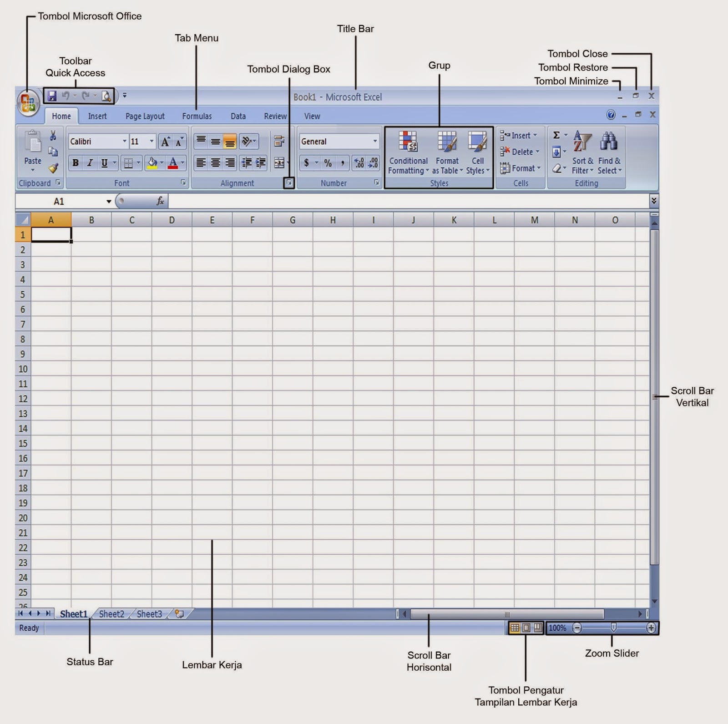Toggle Bold formatting

(76, 163)
